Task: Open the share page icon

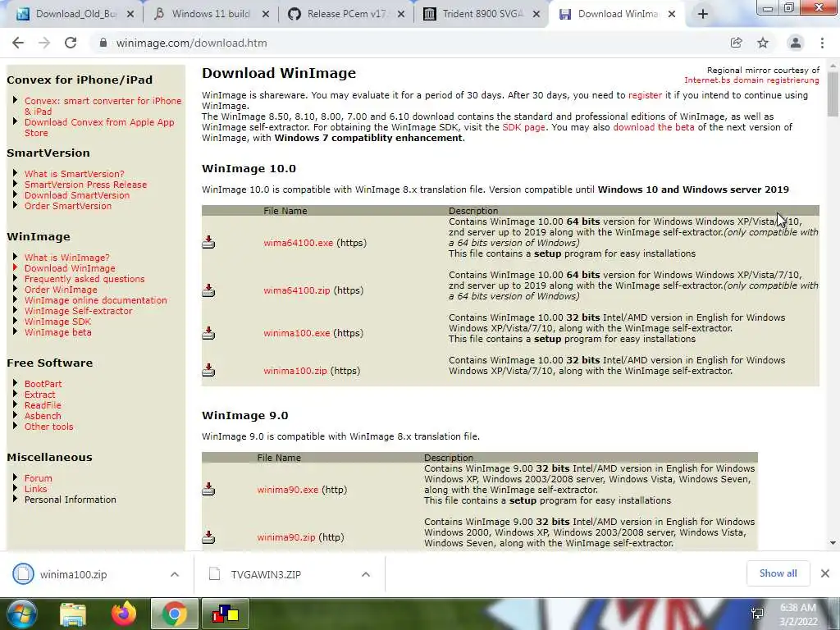Action: pos(737,43)
